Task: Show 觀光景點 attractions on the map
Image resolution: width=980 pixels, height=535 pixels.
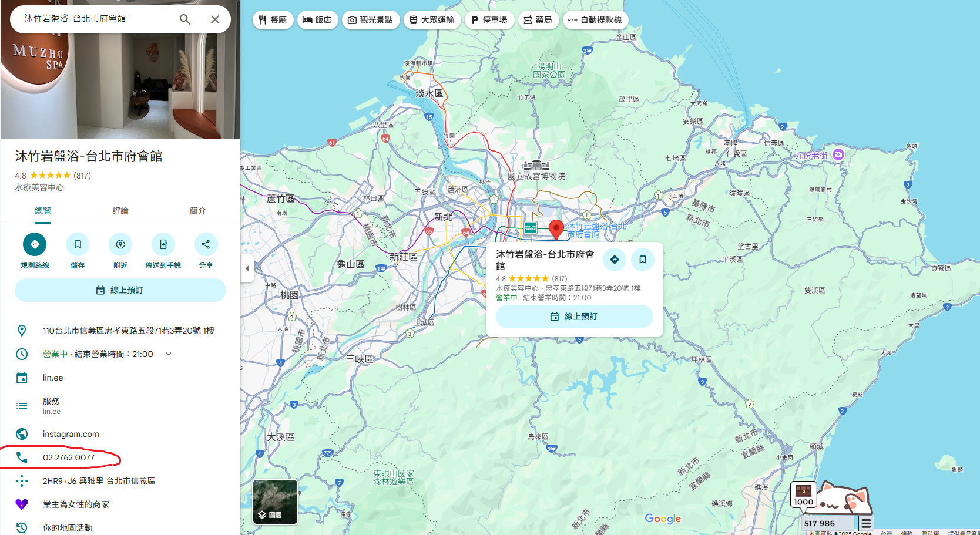Action: [371, 20]
